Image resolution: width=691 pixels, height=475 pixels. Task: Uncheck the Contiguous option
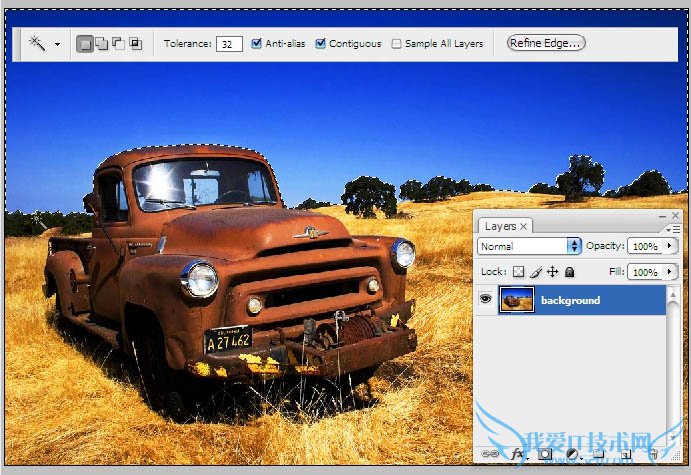[x=321, y=44]
